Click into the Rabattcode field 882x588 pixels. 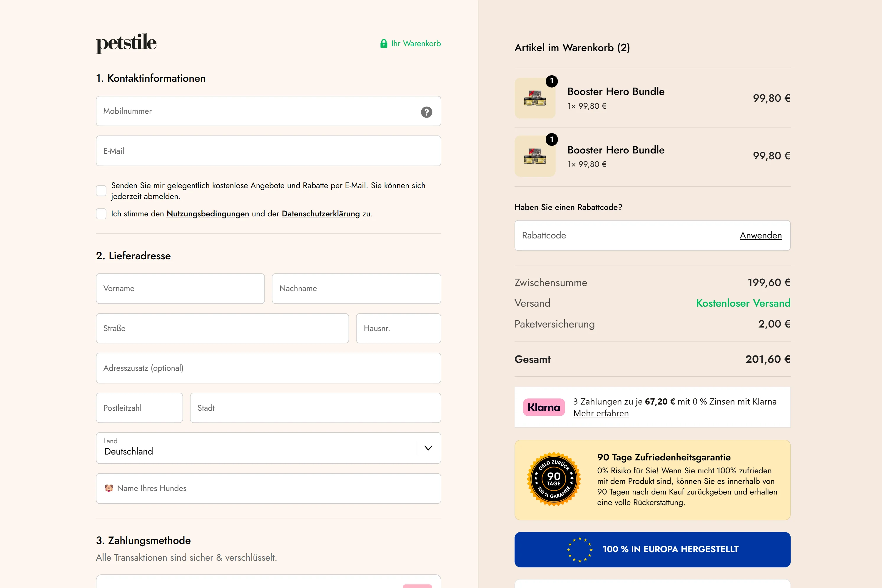(x=622, y=235)
